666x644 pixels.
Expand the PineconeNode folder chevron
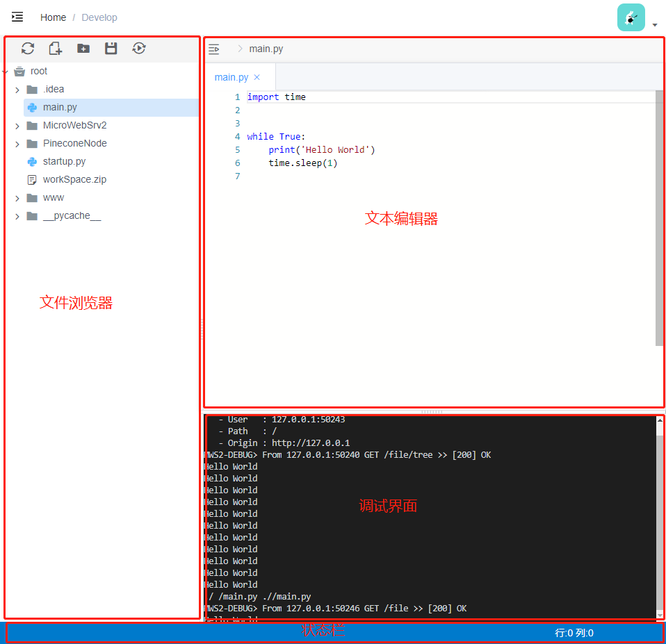(x=17, y=144)
